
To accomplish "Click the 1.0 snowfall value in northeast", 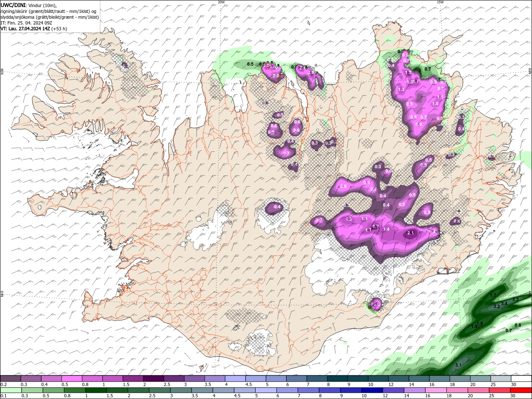I will click(x=435, y=104).
